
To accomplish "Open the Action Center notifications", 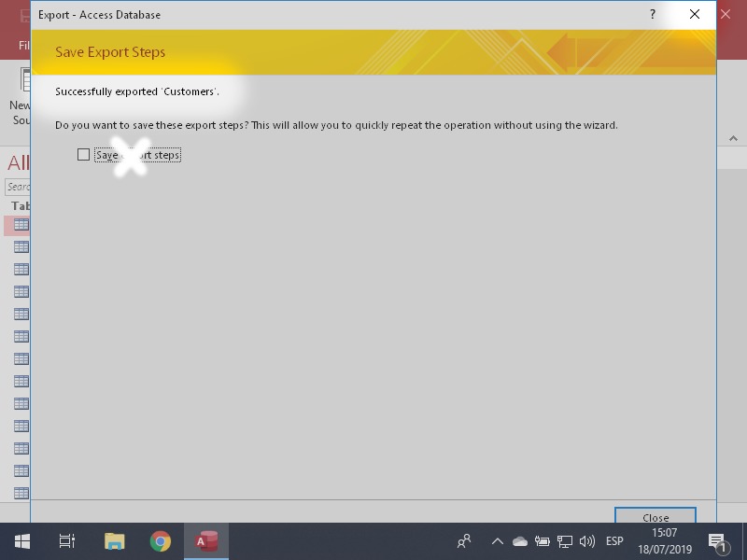I will click(x=718, y=541).
